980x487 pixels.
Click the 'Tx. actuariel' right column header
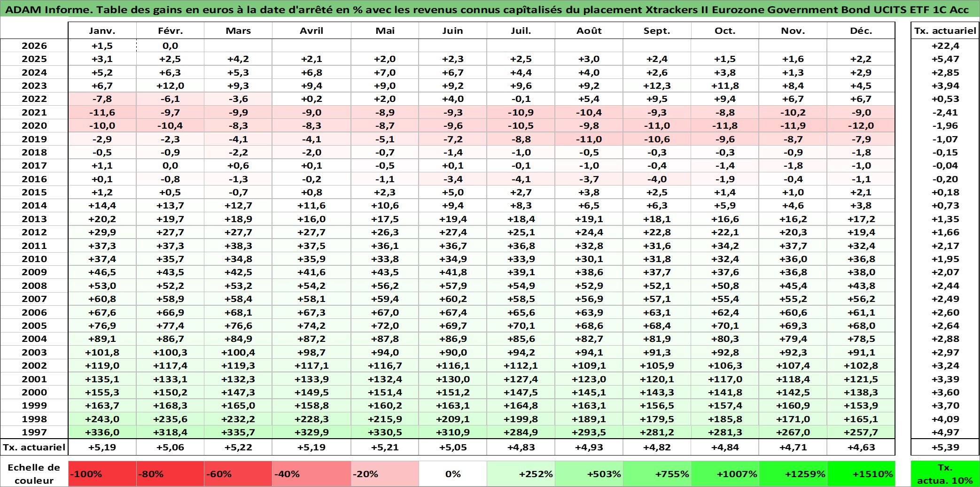point(945,31)
